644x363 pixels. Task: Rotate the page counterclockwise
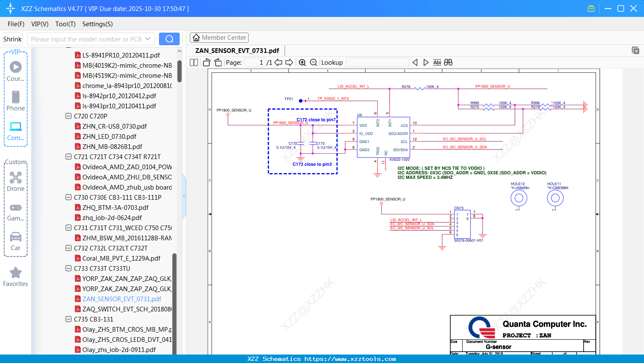pos(207,63)
